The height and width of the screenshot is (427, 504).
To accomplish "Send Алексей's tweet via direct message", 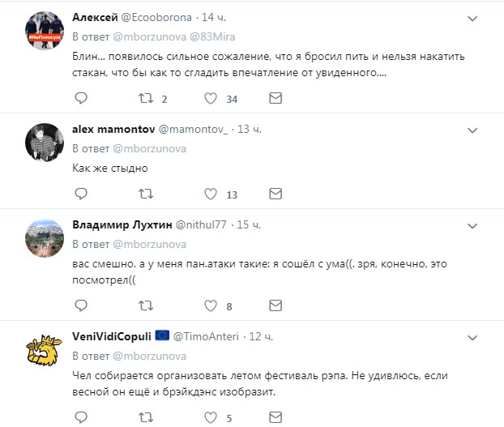I will (275, 99).
